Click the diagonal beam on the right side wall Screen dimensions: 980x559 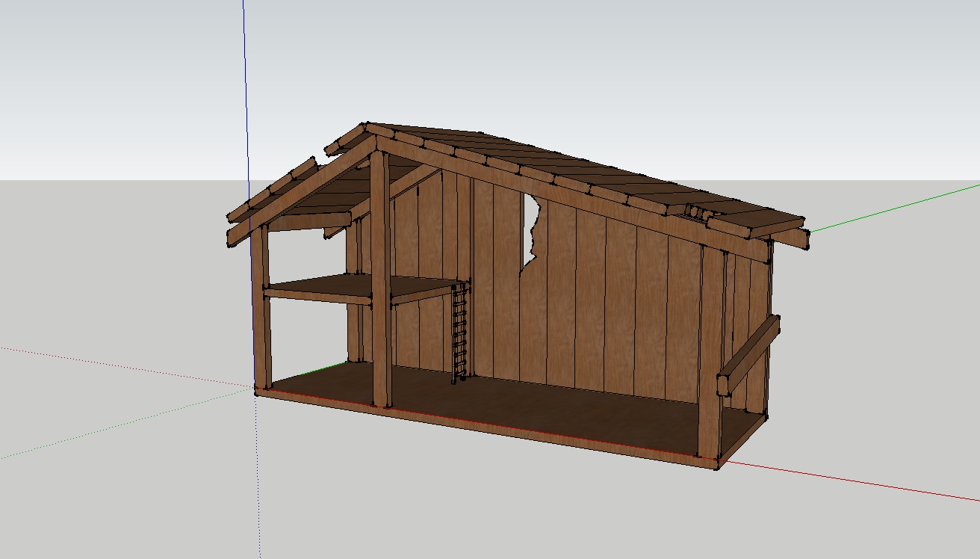point(749,355)
